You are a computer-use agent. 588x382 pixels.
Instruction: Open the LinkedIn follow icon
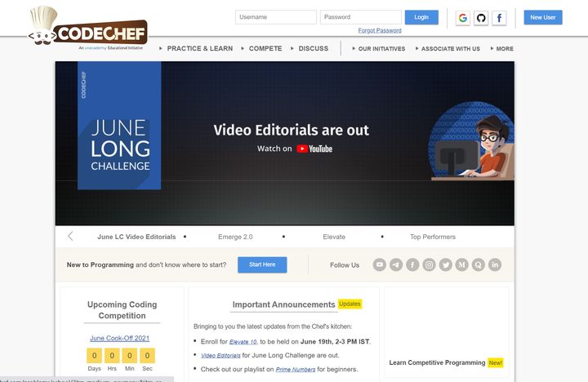(495, 264)
